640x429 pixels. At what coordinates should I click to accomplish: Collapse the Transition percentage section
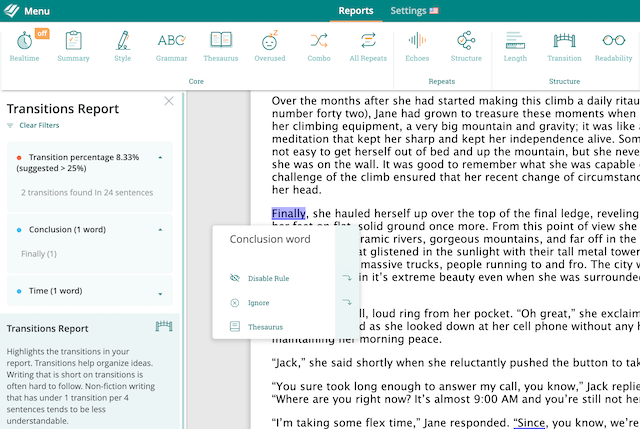(160, 158)
